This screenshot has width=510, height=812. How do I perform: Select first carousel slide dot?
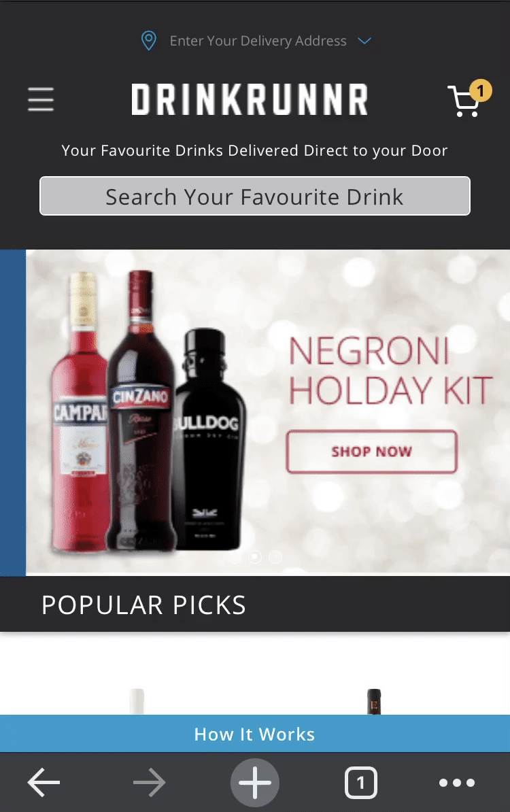point(255,557)
